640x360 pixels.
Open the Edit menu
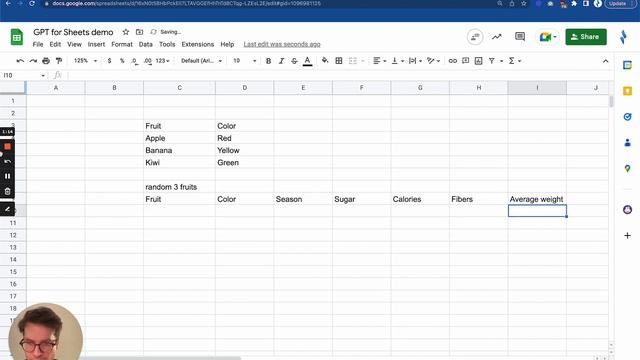[x=55, y=44]
